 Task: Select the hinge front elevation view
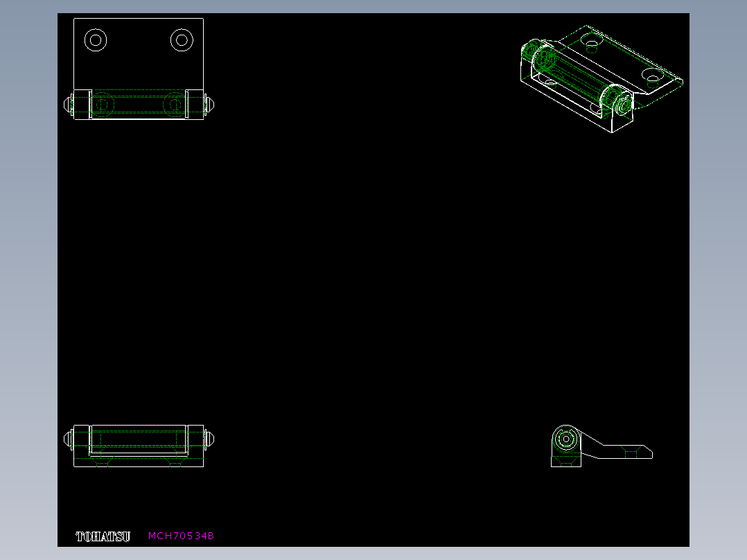[139, 446]
